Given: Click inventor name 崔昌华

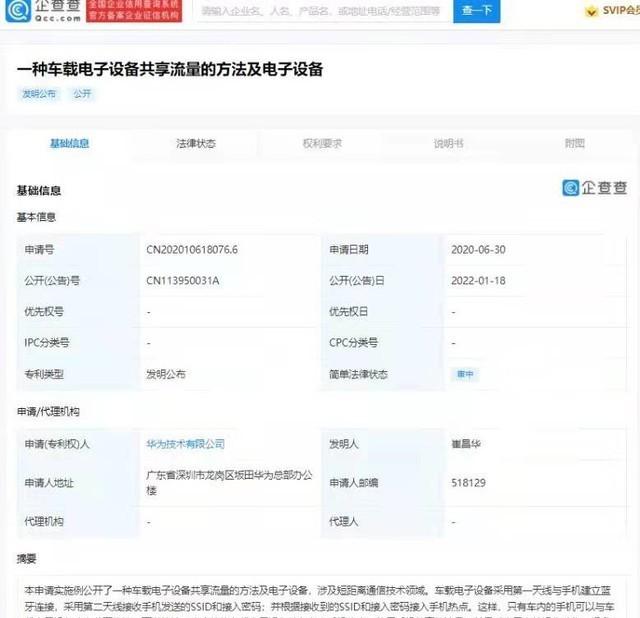Looking at the screenshot, I should click(466, 444).
